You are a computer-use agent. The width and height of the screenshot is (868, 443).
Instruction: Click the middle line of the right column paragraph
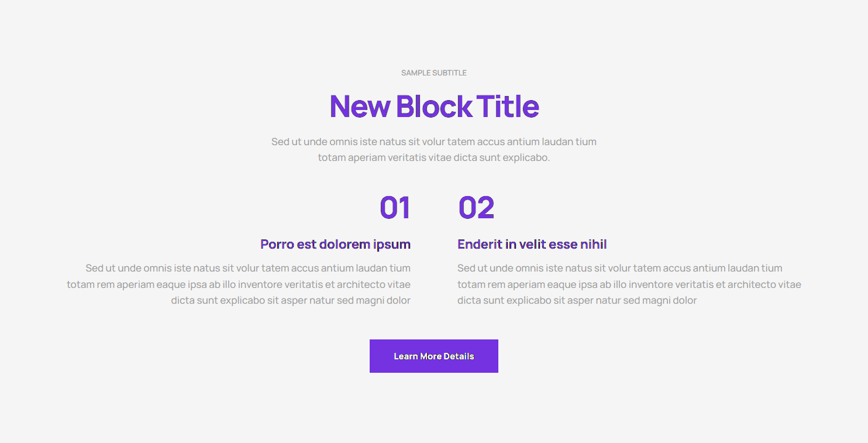(629, 284)
